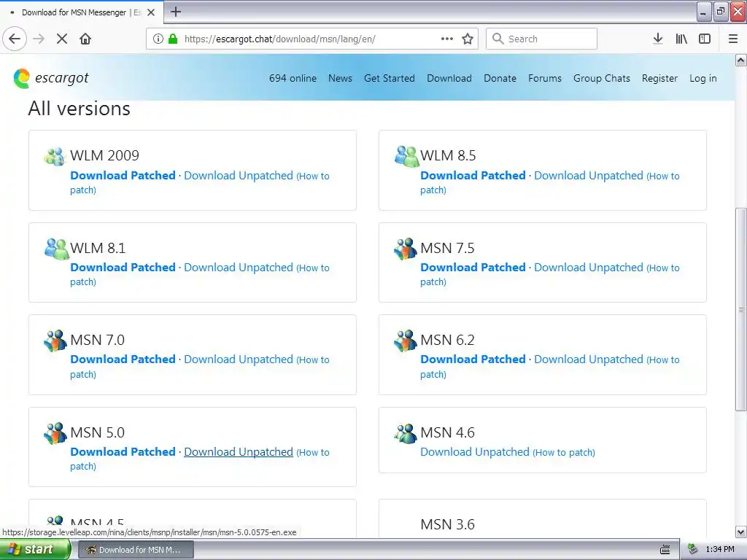Download Unpatched MSN 7.0
This screenshot has width=747, height=560.
coord(239,359)
